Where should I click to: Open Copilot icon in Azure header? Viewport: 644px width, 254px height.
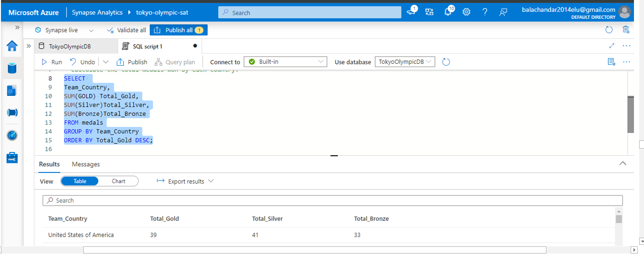(412, 12)
